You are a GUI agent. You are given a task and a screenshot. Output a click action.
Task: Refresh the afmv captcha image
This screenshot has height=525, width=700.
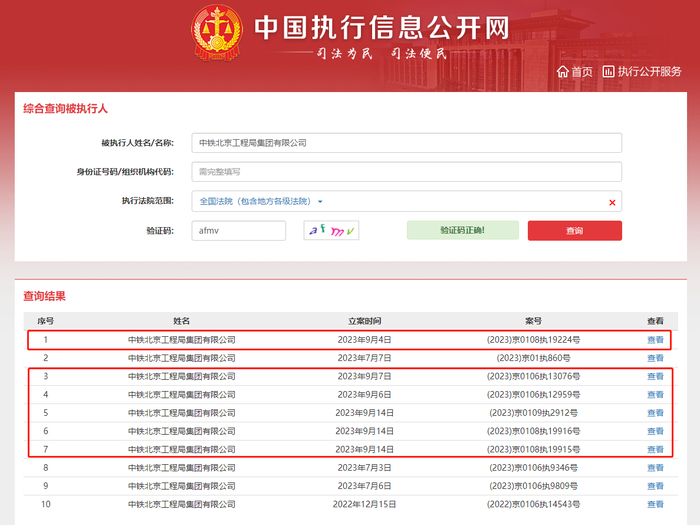pos(331,230)
